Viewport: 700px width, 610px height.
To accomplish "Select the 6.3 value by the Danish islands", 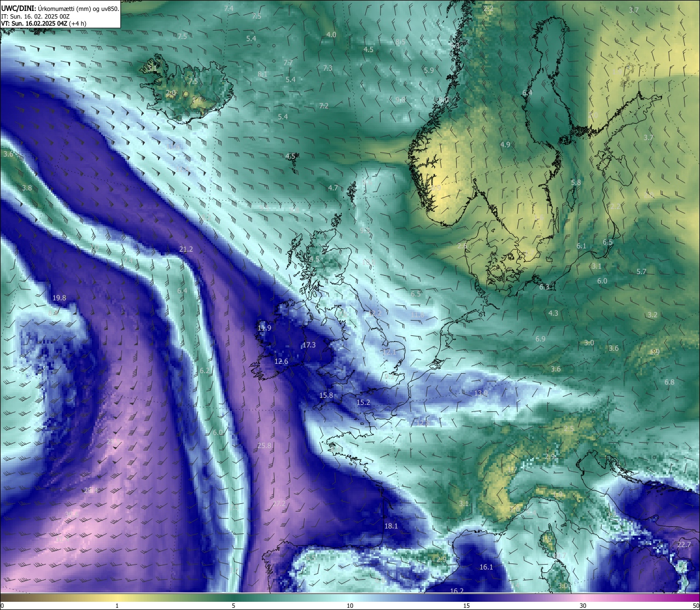I will coord(544,287).
